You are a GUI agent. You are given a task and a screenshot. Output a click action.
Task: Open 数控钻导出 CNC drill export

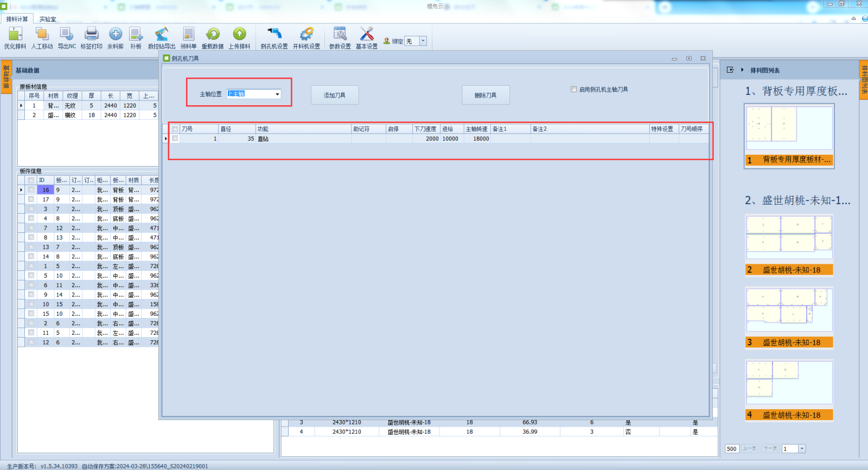162,38
